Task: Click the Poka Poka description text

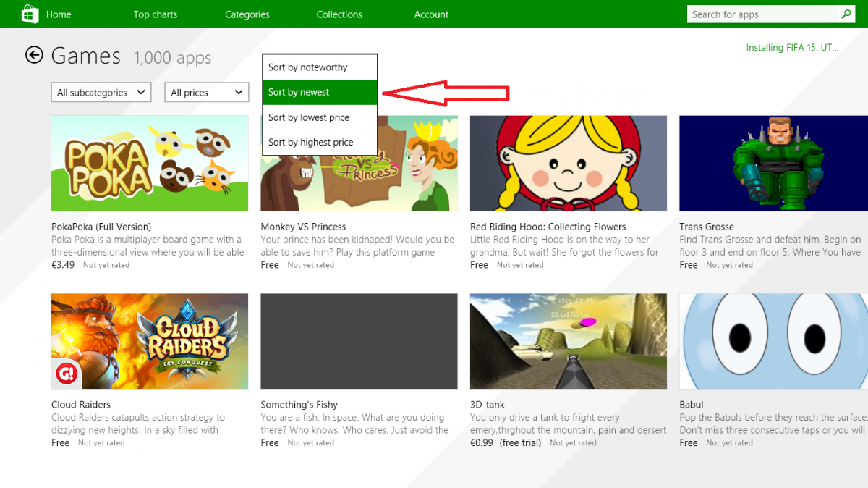Action: [x=148, y=246]
